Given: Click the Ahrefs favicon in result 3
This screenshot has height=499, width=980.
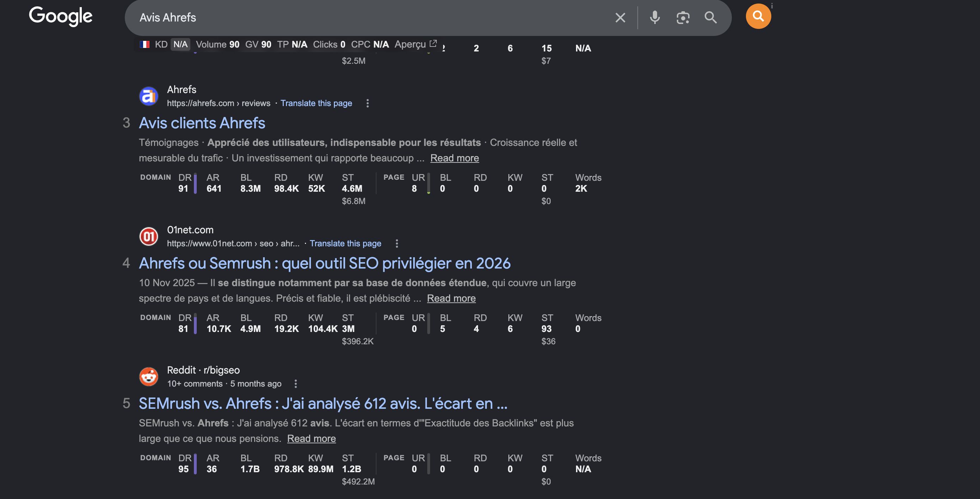Looking at the screenshot, I should 148,96.
